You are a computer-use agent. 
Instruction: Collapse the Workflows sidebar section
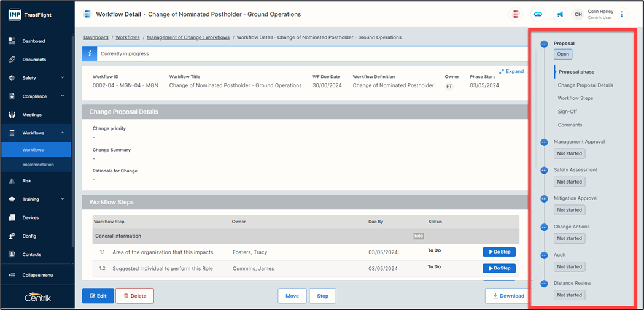[63, 133]
